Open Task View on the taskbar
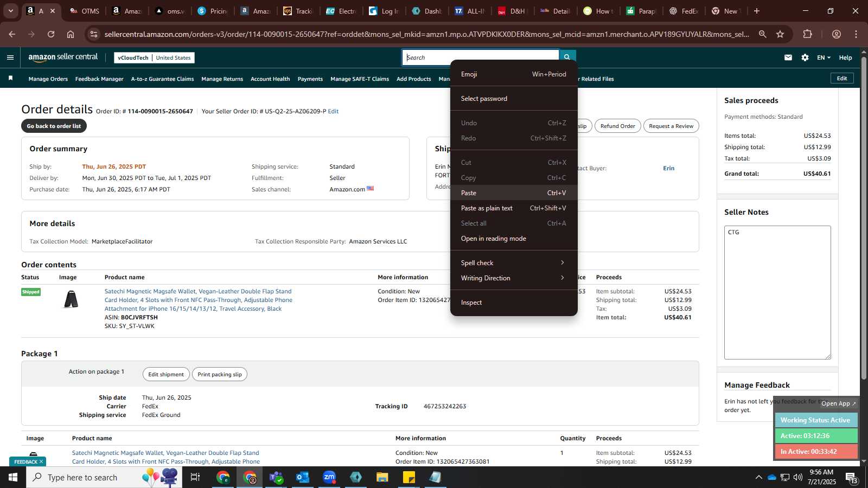 click(195, 477)
